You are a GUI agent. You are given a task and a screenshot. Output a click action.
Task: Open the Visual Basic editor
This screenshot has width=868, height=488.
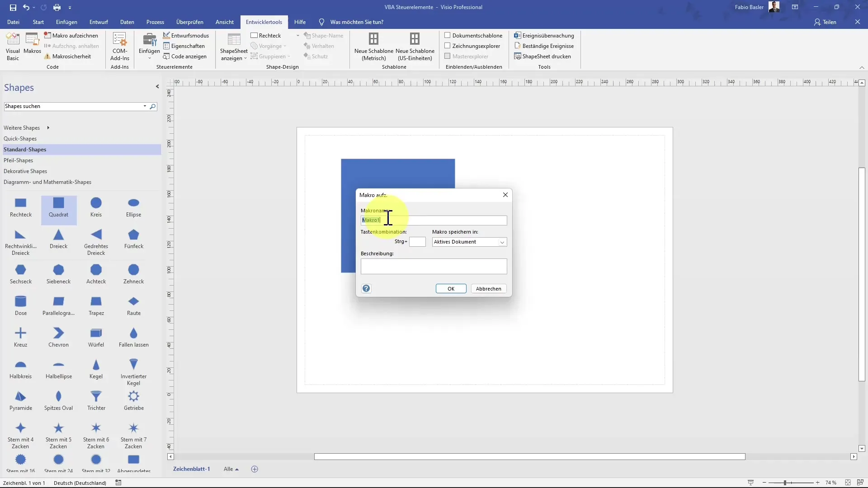13,47
